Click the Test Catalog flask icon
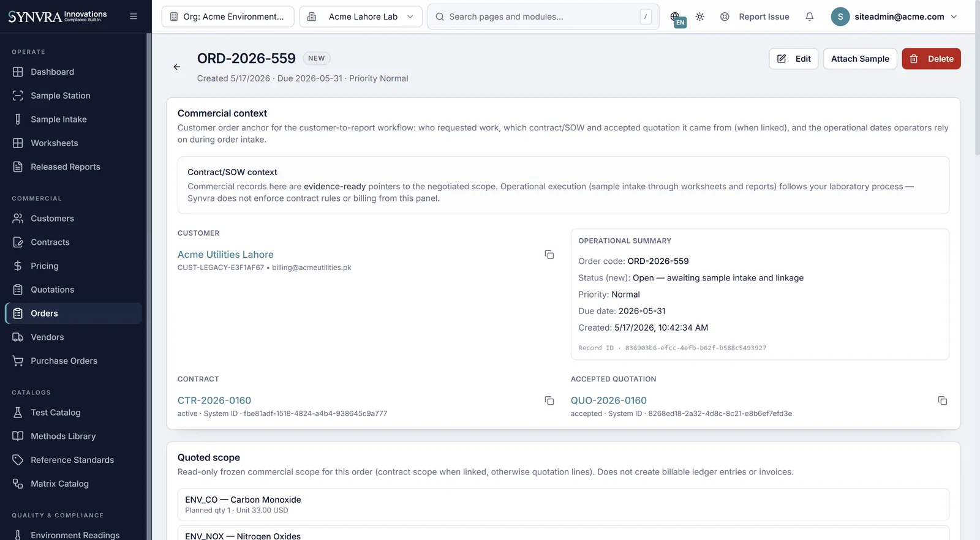 pyautogui.click(x=18, y=413)
